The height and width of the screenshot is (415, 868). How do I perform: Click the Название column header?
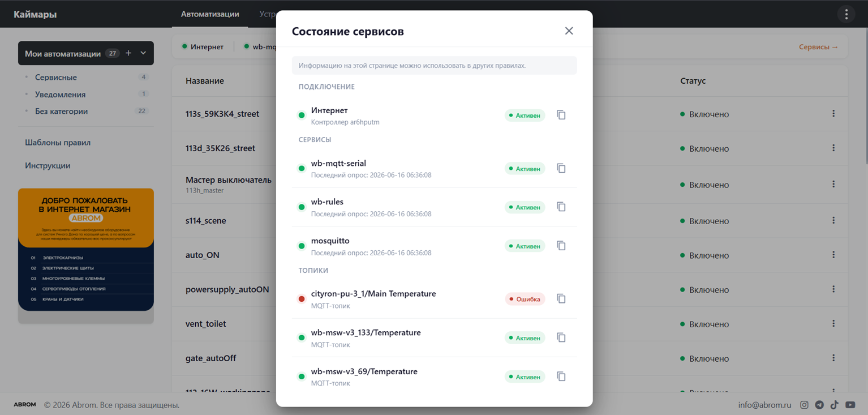coord(204,81)
